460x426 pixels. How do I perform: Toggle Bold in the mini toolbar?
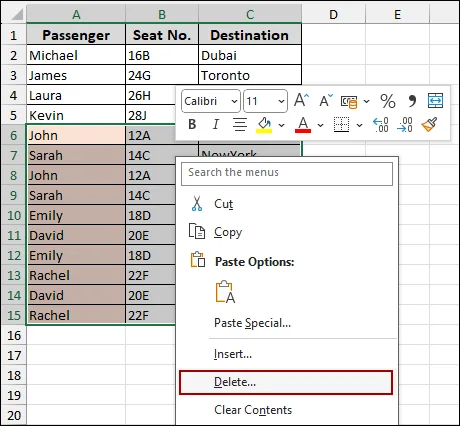pyautogui.click(x=192, y=124)
